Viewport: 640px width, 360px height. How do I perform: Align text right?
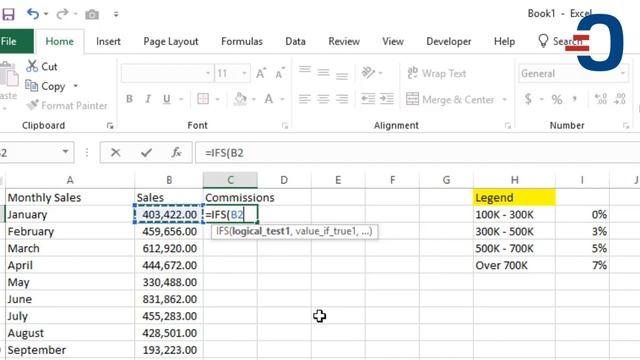(x=342, y=99)
